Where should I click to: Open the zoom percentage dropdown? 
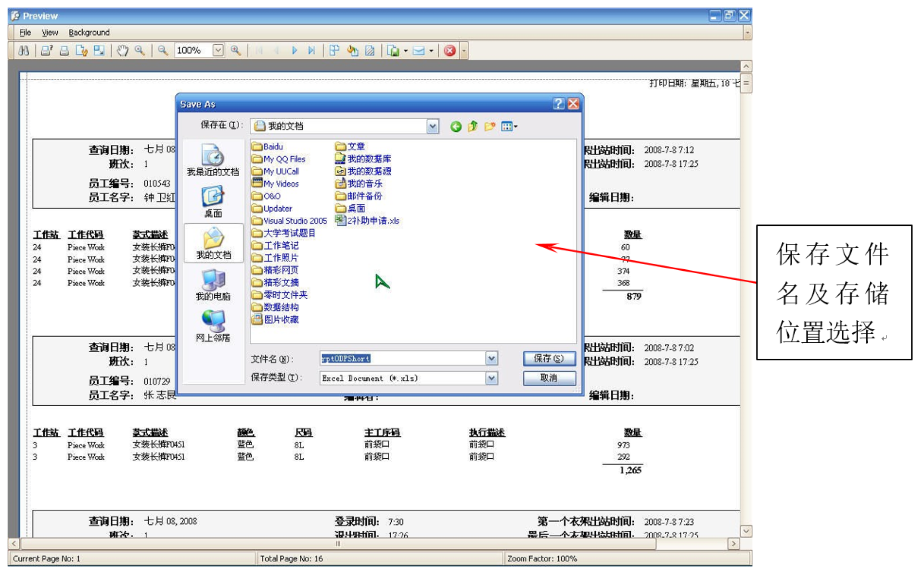click(218, 50)
